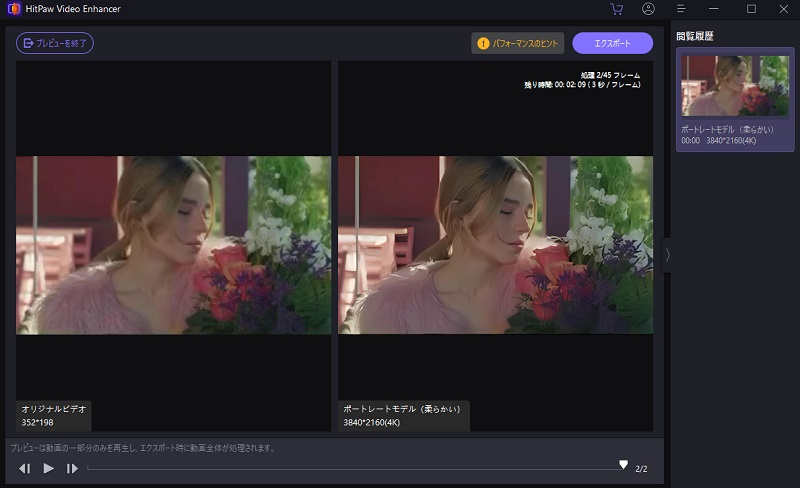The image size is (800, 488).
Task: Click the enhanced 4K preview on the right
Action: pos(495,245)
